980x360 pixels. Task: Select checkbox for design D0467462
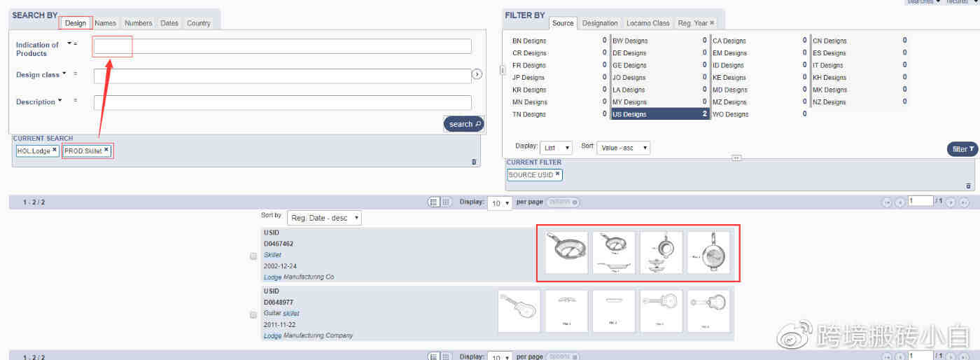(x=253, y=256)
